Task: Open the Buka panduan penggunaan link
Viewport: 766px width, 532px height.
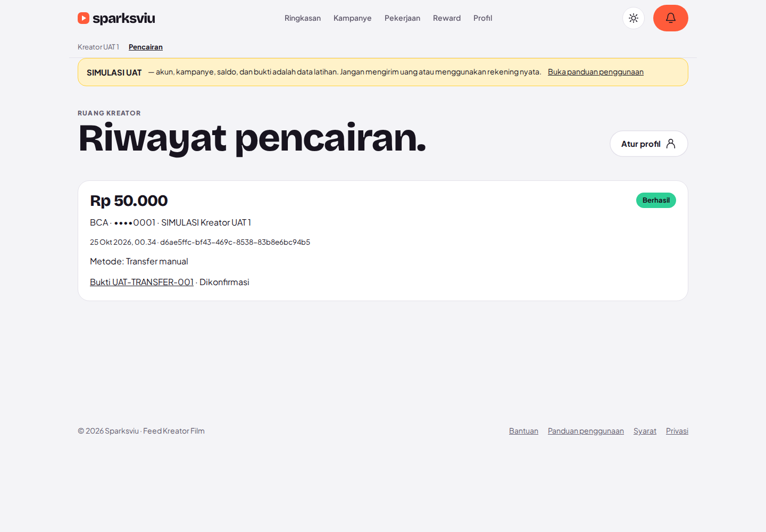Action: point(596,72)
